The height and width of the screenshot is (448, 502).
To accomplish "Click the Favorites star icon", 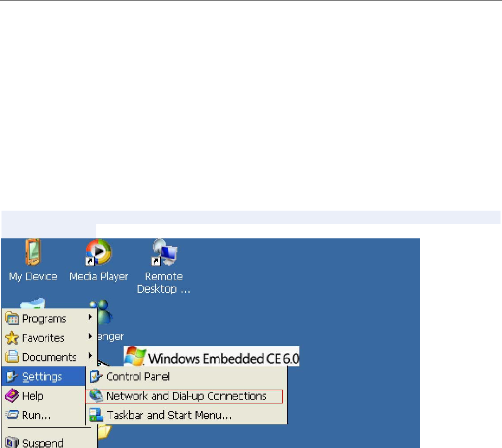I will pos(12,338).
